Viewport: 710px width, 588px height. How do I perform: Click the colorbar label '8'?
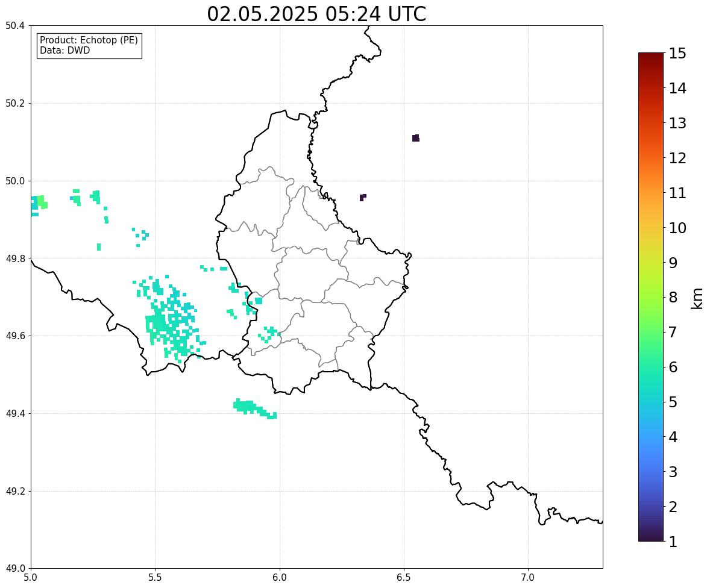coord(673,298)
